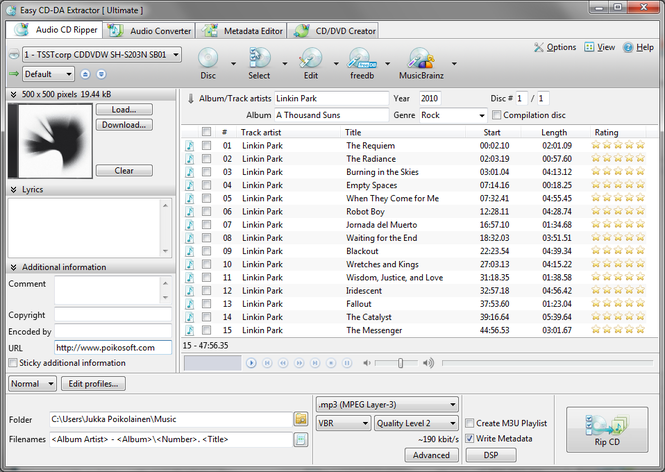Click the album cover art thumbnail
The width and height of the screenshot is (665, 472).
[x=50, y=140]
